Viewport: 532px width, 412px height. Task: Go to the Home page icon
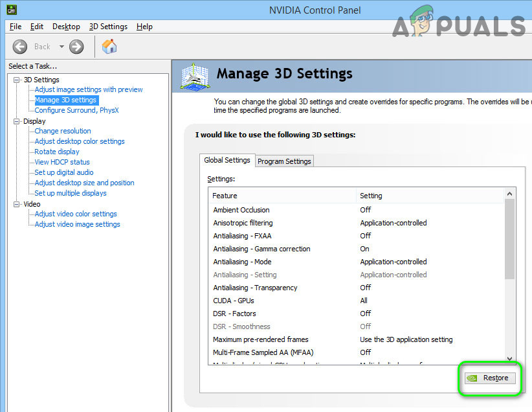(109, 47)
